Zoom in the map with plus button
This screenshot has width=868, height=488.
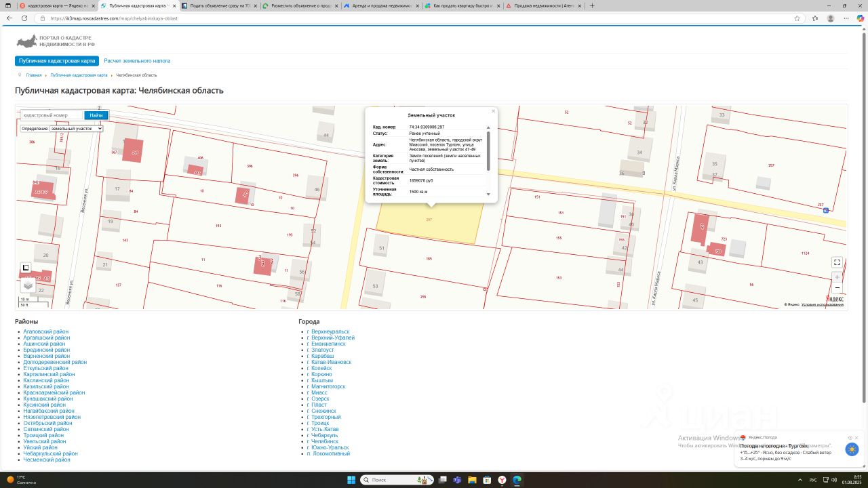[x=837, y=277]
